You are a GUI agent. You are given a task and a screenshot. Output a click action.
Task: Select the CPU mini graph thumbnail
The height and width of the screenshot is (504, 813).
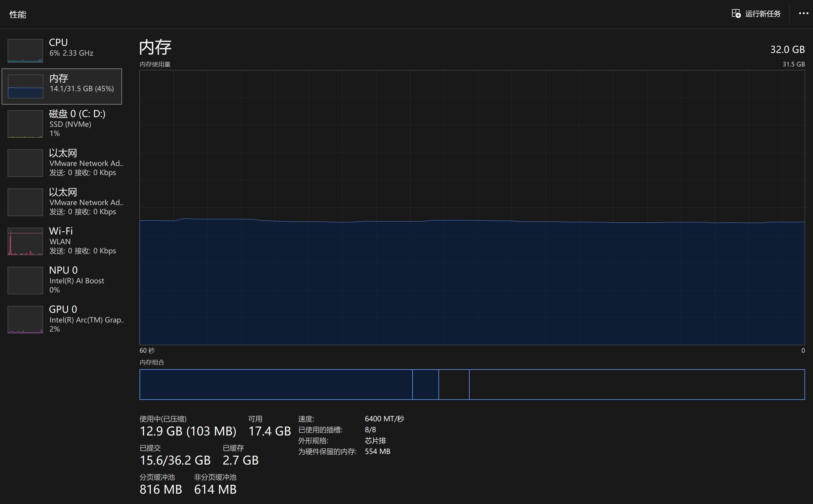(25, 51)
